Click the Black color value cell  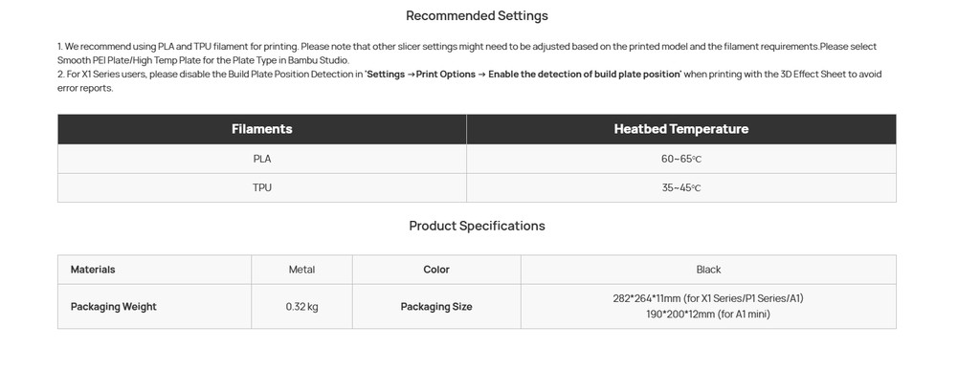point(708,270)
